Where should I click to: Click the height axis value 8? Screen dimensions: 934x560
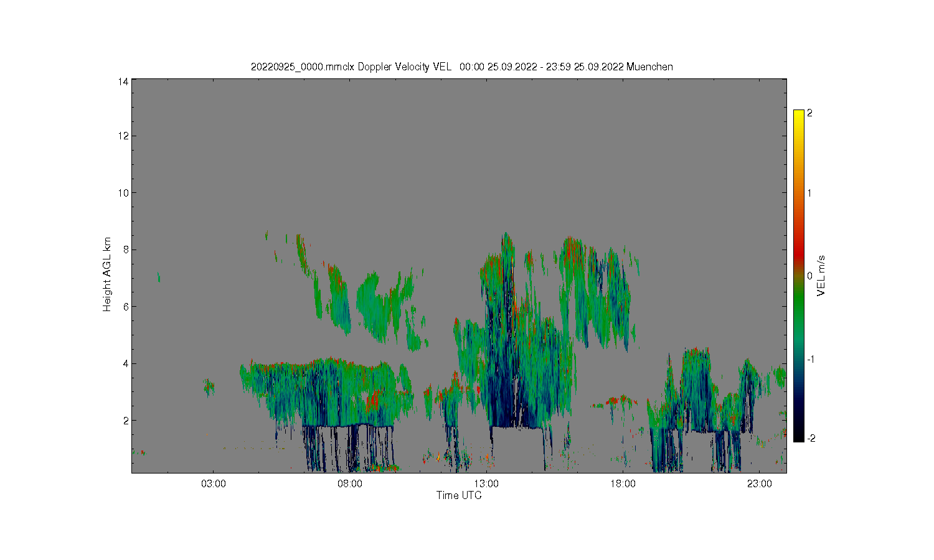click(126, 250)
